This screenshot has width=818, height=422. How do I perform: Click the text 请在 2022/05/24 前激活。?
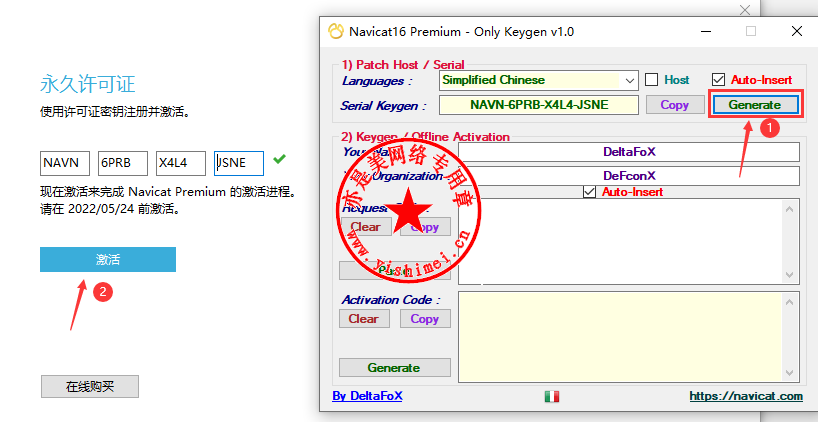point(110,209)
